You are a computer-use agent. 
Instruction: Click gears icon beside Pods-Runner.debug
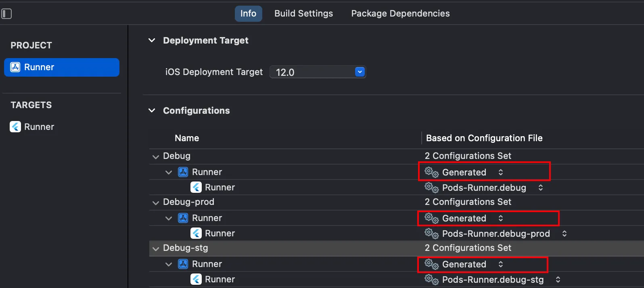click(x=431, y=188)
